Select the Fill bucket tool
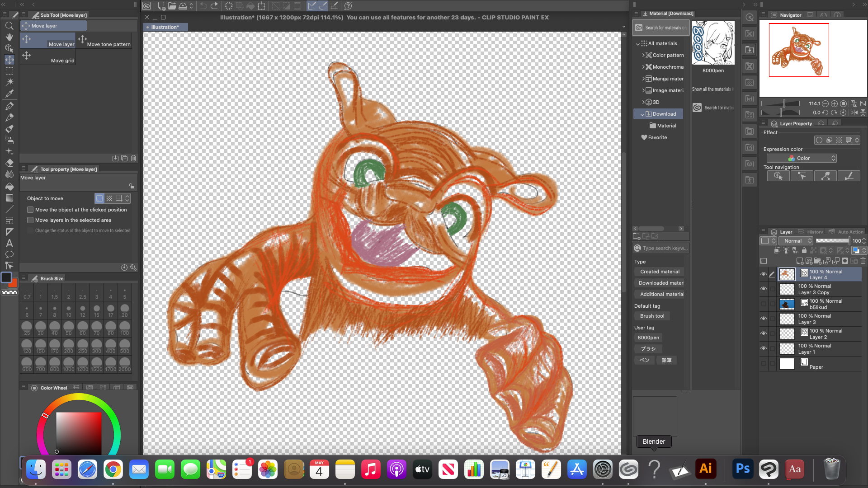Viewport: 868px width, 488px height. coord(9,186)
